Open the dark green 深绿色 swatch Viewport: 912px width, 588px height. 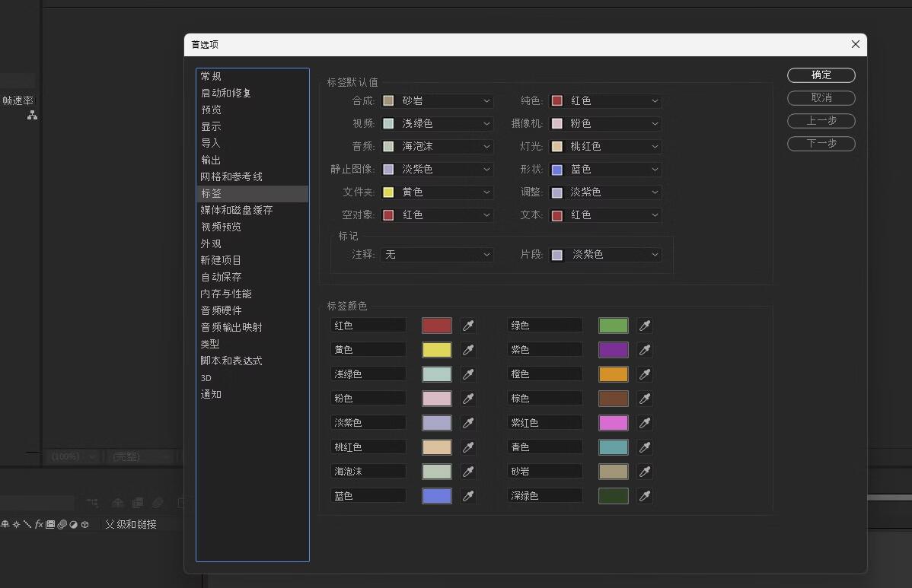pyautogui.click(x=614, y=496)
